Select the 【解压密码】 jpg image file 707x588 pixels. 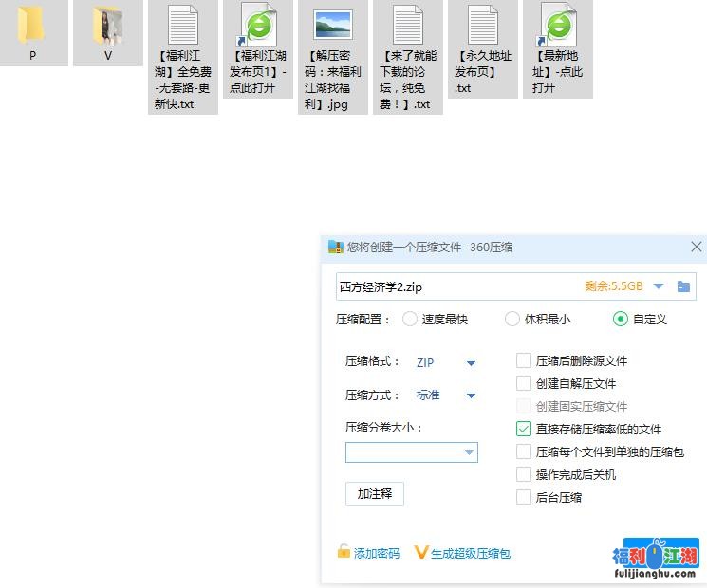click(x=332, y=26)
